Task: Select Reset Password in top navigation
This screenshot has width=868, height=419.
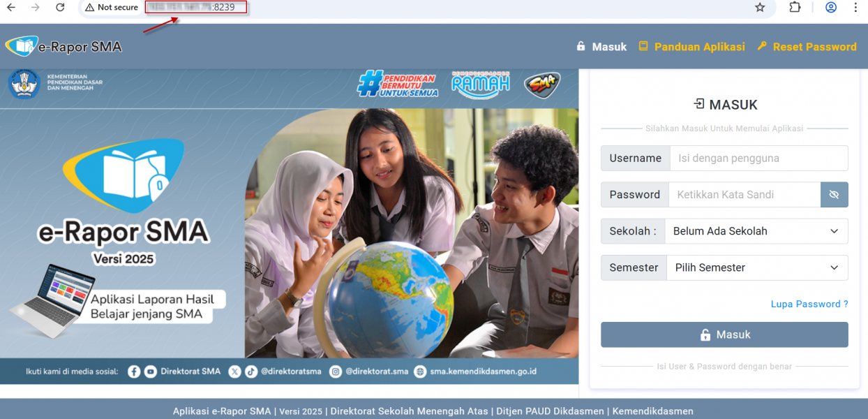Action: pos(807,47)
